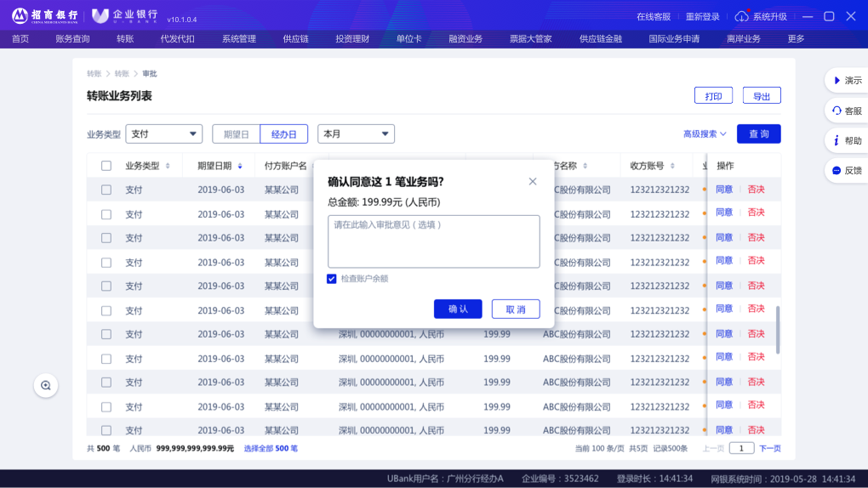This screenshot has height=488, width=868.
Task: Click the system upgrade cloud icon
Action: click(741, 16)
